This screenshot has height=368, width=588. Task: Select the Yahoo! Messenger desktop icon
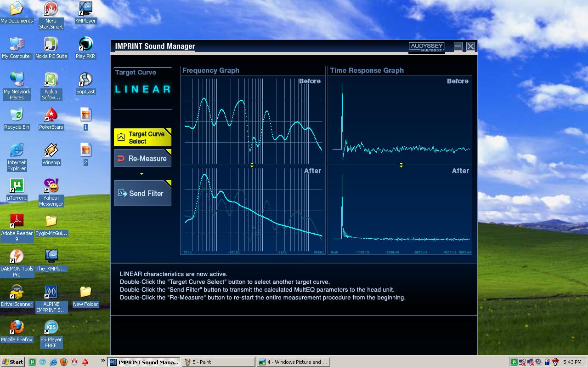click(x=51, y=186)
